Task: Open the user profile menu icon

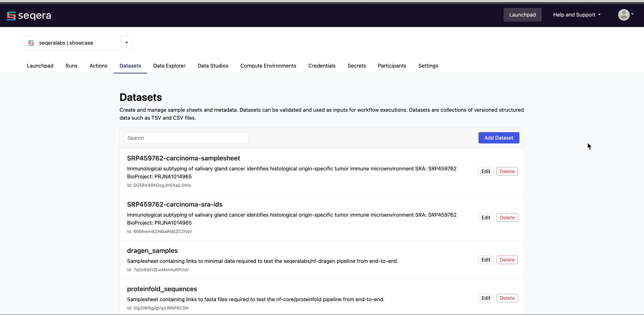Action: pyautogui.click(x=624, y=15)
